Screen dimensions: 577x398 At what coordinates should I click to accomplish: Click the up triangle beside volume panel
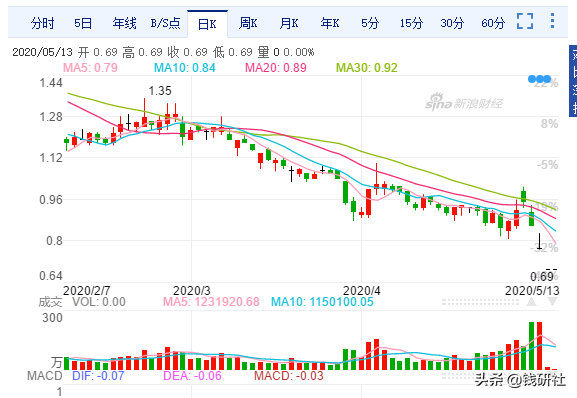point(531,302)
